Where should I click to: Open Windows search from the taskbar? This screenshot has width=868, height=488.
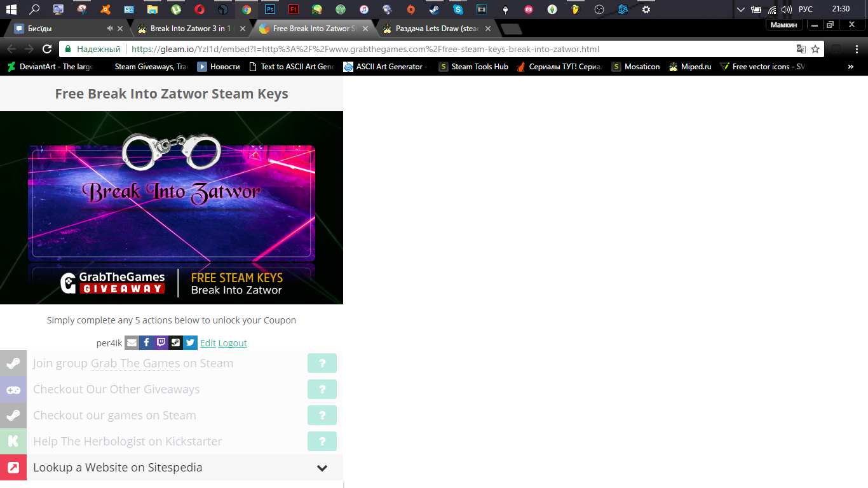click(35, 10)
